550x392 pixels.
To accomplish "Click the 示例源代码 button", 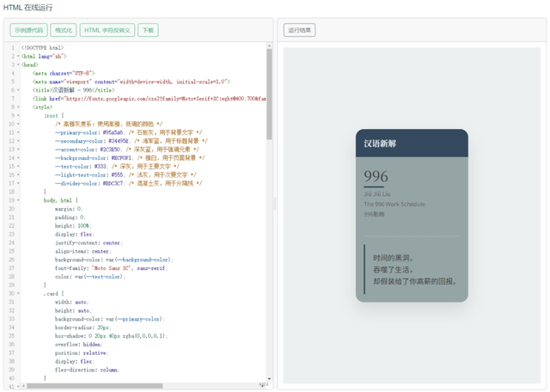I will tap(28, 30).
